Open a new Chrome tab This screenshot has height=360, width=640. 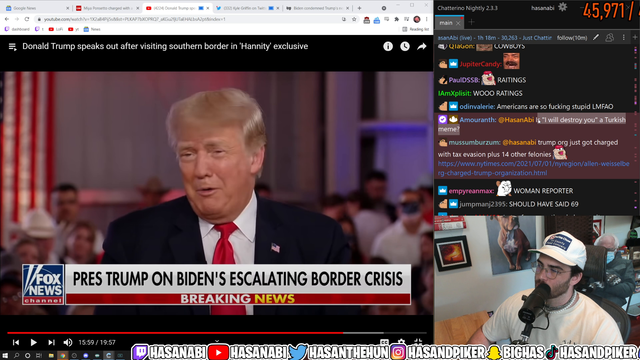click(359, 8)
